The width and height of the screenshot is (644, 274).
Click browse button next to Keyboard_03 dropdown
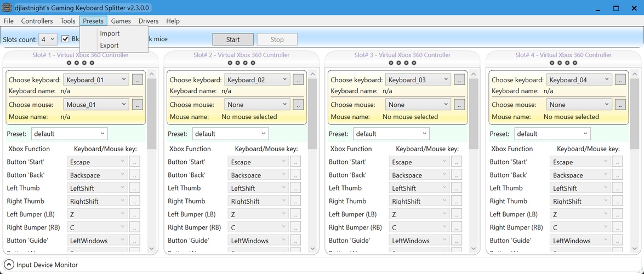pyautogui.click(x=459, y=79)
